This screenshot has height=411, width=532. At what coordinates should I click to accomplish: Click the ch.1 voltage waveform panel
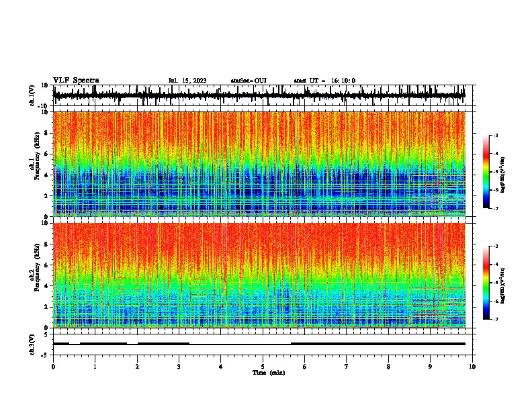pos(263,95)
